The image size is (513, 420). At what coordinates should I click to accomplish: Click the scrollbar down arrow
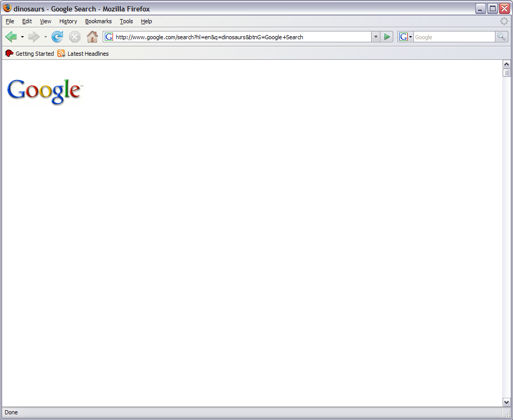506,402
